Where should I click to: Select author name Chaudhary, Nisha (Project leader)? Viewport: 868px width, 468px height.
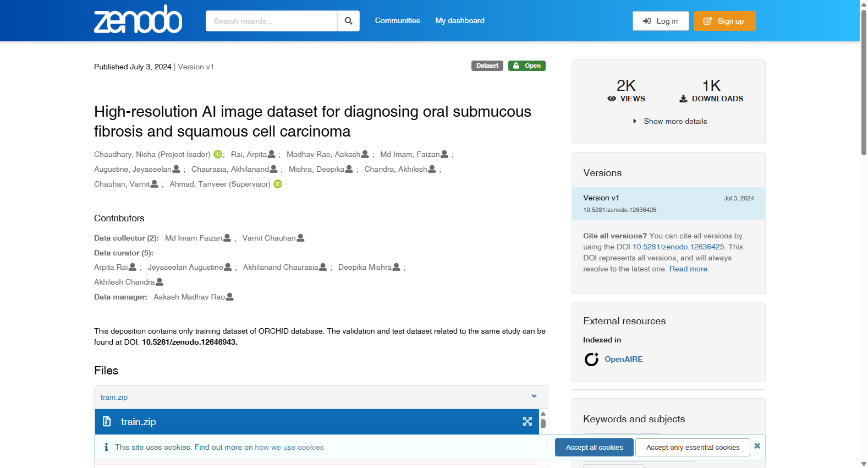[x=152, y=154]
